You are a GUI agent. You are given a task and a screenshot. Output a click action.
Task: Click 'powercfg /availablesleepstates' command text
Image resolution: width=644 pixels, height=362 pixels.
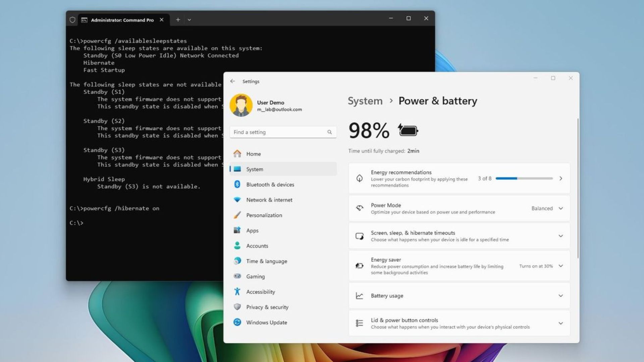pyautogui.click(x=135, y=41)
